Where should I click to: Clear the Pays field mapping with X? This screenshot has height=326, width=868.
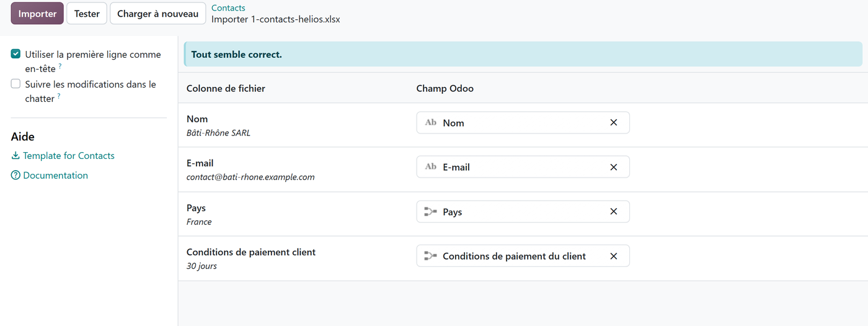click(x=614, y=212)
